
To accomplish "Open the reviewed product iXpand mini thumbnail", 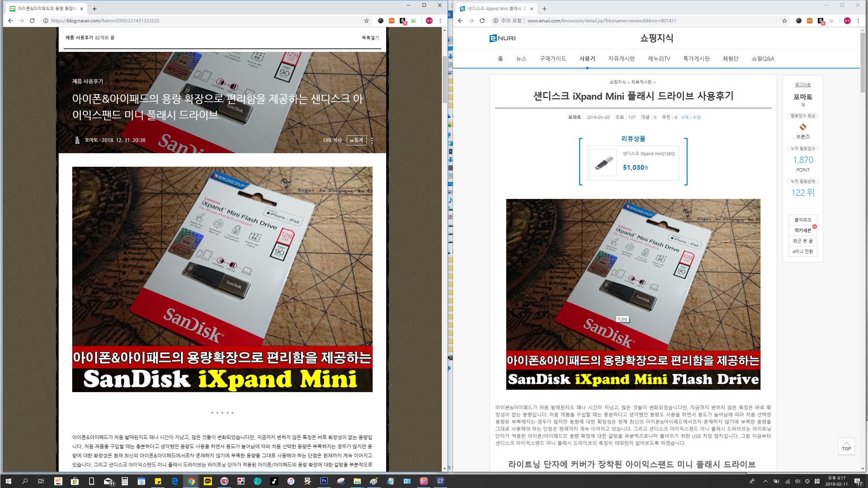I will point(603,163).
